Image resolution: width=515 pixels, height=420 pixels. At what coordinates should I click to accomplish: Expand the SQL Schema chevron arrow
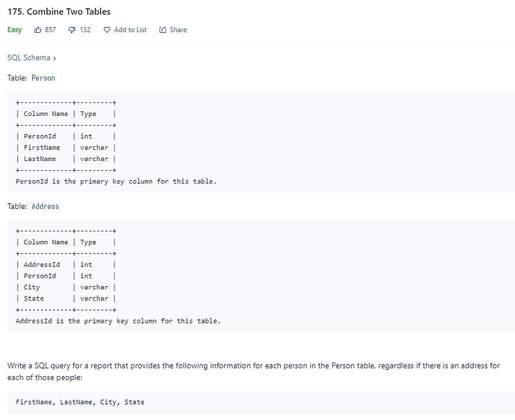point(55,58)
